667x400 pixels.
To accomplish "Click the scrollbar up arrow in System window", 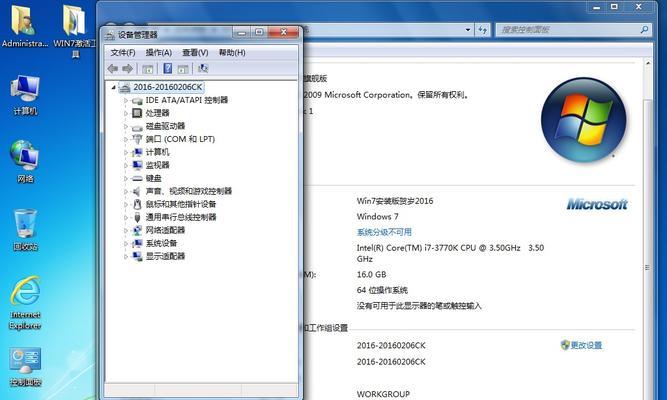I will click(x=648, y=63).
